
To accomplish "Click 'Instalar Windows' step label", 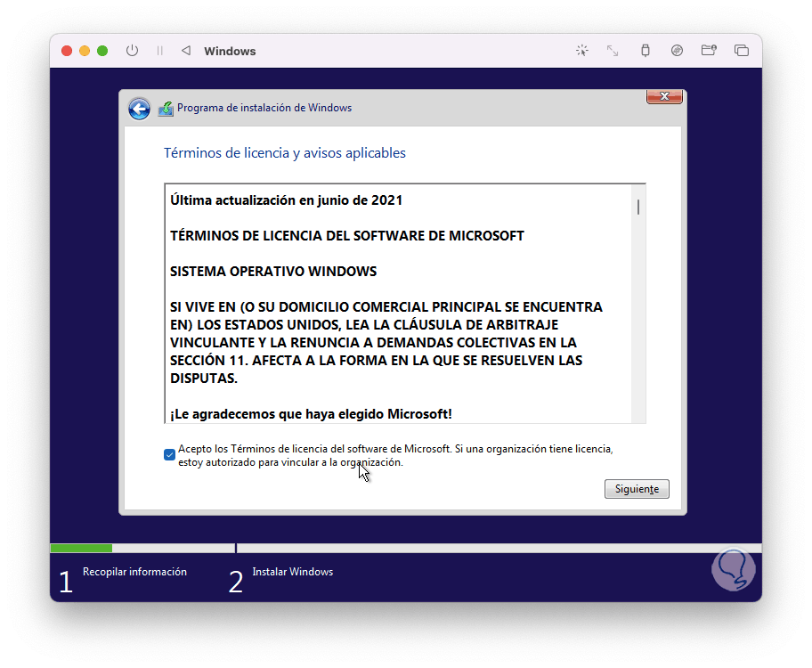I will click(293, 572).
